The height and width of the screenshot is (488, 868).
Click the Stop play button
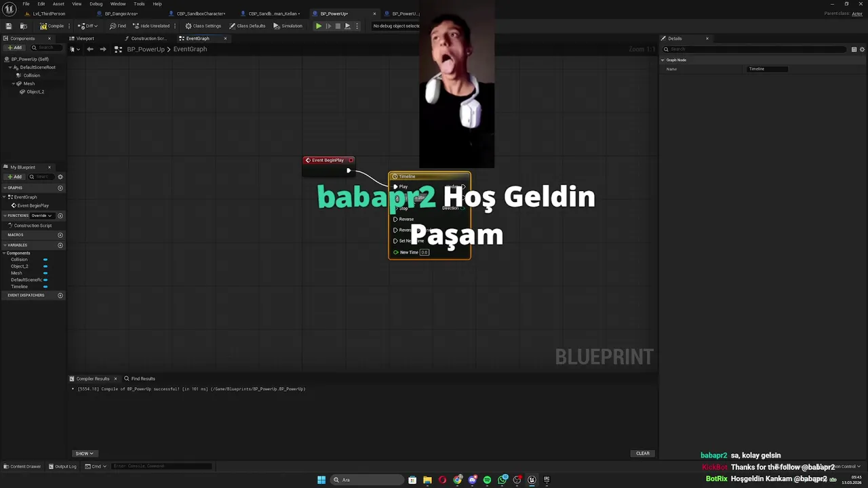click(x=338, y=26)
